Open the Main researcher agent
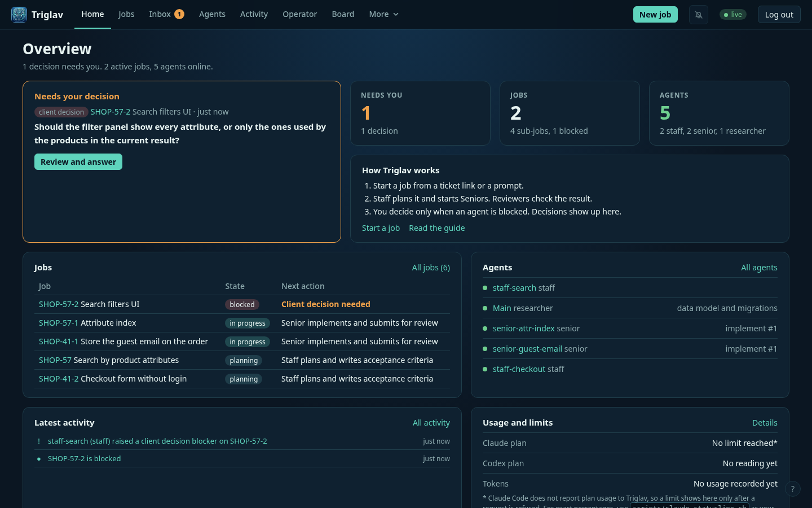This screenshot has height=508, width=812. [502, 308]
